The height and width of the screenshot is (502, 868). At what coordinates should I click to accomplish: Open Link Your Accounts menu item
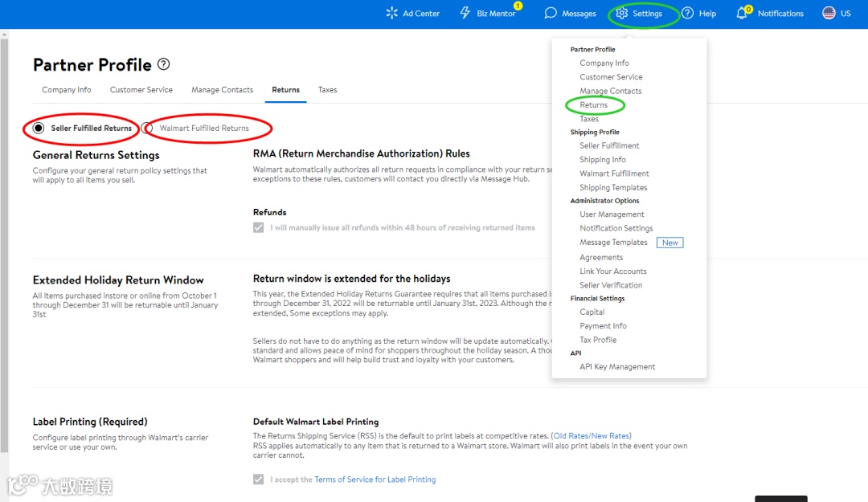click(612, 271)
